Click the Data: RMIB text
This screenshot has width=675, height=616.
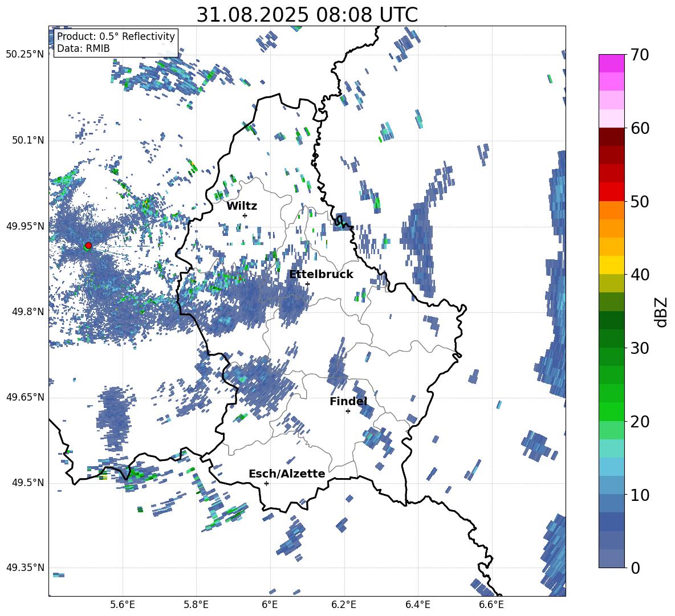click(83, 48)
